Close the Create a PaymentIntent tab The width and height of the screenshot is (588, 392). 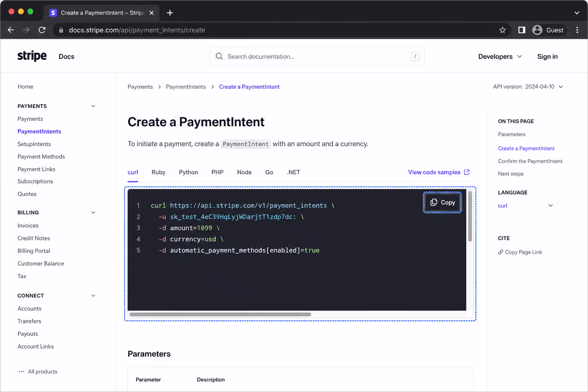pyautogui.click(x=152, y=13)
